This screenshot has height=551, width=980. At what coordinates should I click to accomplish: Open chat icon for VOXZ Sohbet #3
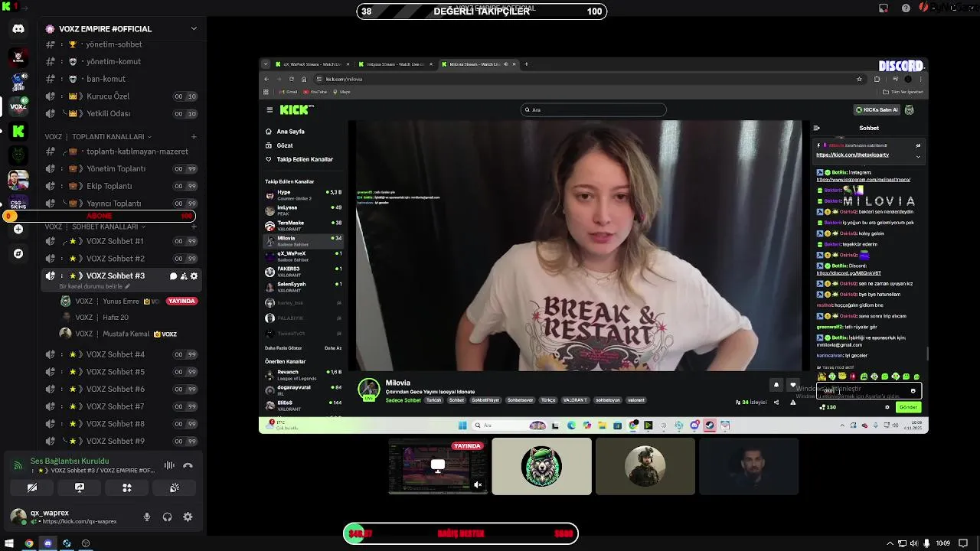173,276
